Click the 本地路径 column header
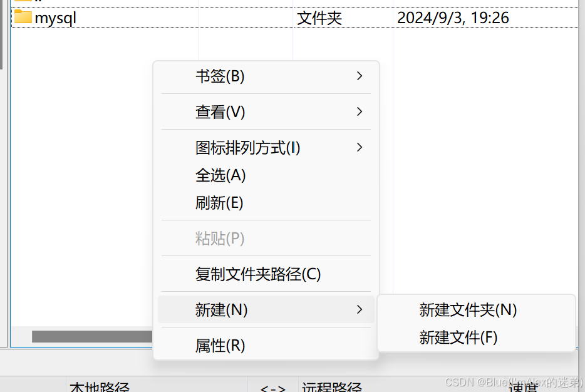The height and width of the screenshot is (392, 585). (99, 387)
